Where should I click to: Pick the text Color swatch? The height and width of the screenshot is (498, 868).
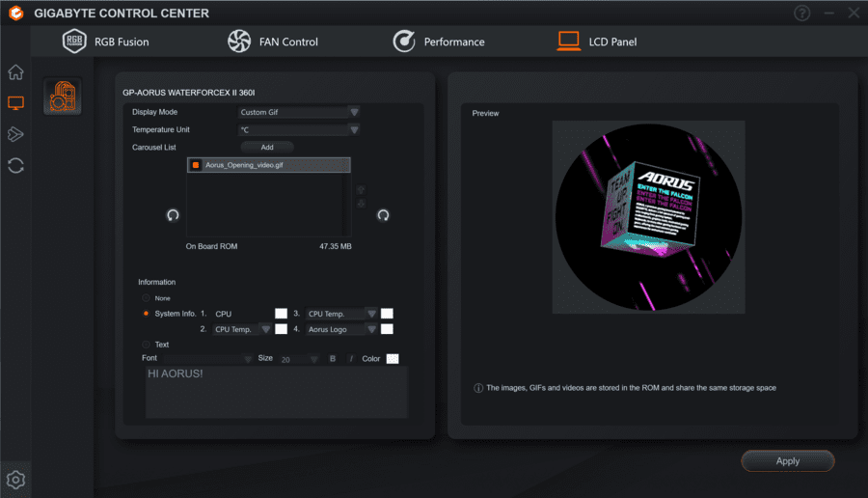(x=393, y=359)
